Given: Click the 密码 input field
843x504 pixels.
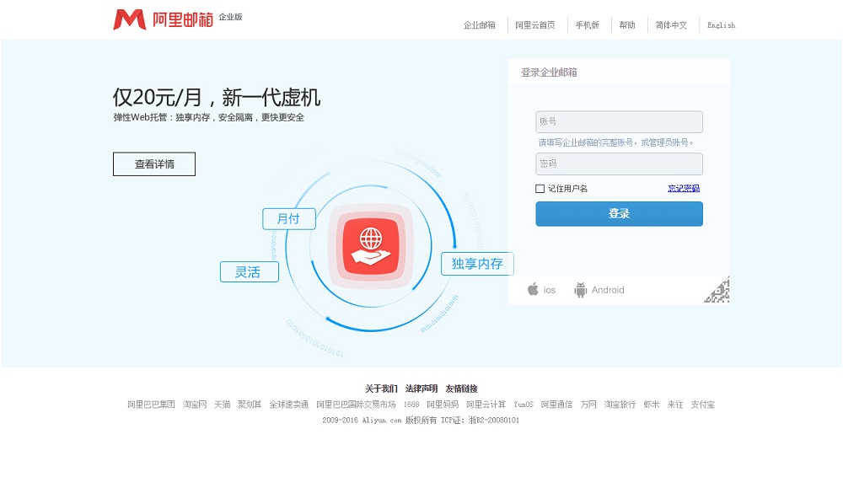Looking at the screenshot, I should [x=619, y=164].
